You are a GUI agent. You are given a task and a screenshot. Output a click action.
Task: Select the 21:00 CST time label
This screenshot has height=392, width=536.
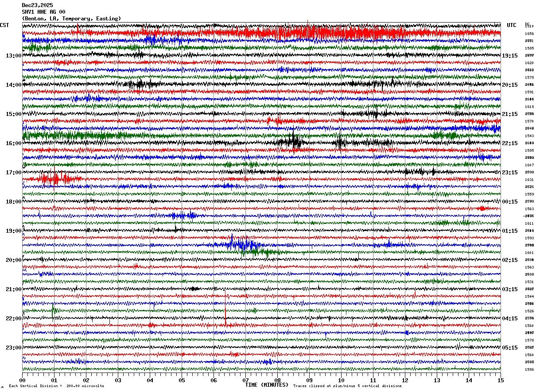14,289
